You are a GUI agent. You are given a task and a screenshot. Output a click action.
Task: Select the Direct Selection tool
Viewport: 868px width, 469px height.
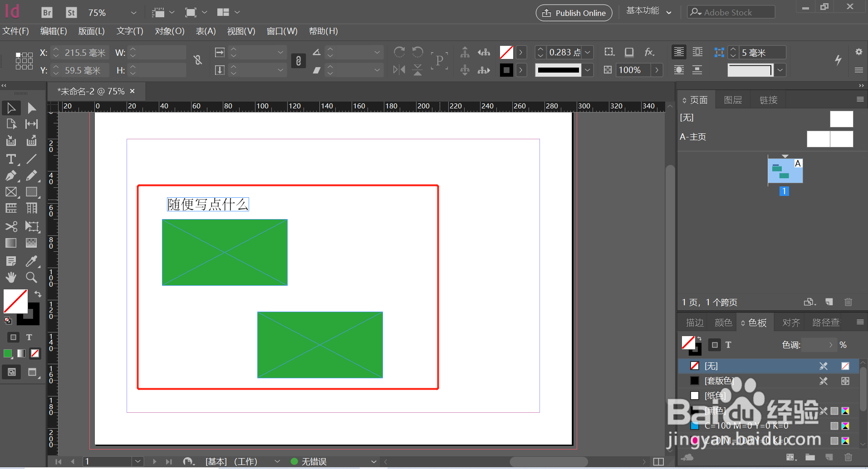point(31,108)
